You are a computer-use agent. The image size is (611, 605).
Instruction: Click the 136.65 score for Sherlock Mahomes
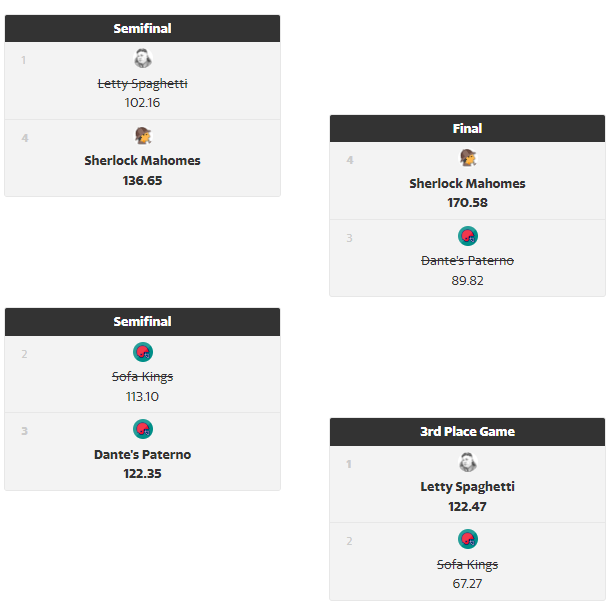point(142,181)
